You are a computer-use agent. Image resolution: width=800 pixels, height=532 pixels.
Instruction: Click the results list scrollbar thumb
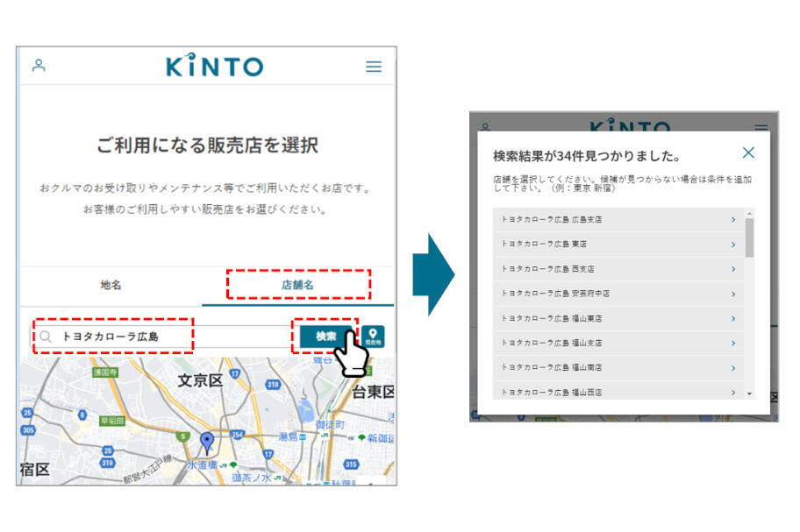749,238
